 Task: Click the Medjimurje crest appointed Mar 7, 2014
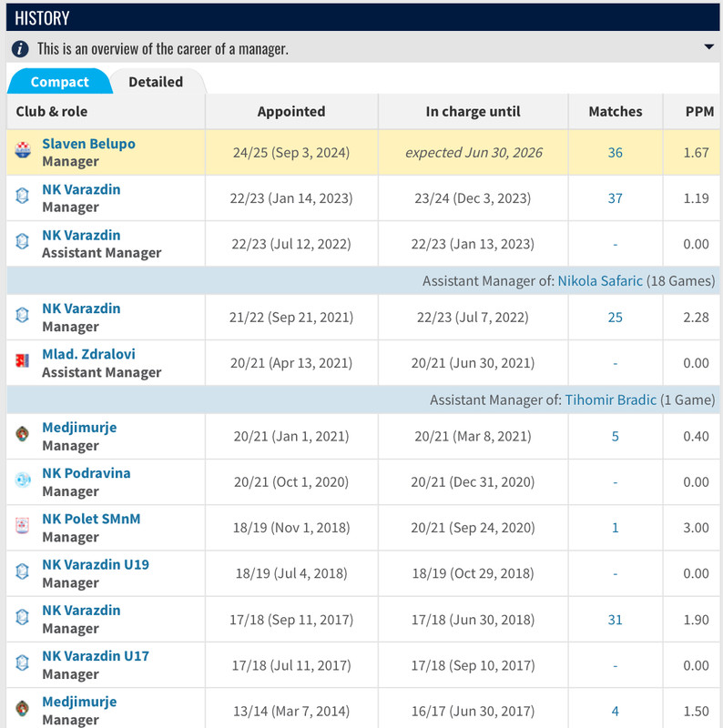point(23,708)
